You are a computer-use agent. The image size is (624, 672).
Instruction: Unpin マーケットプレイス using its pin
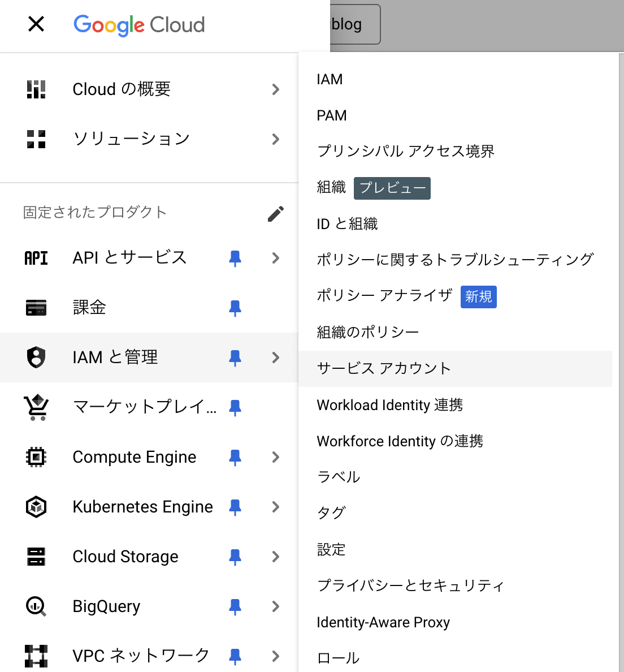235,408
